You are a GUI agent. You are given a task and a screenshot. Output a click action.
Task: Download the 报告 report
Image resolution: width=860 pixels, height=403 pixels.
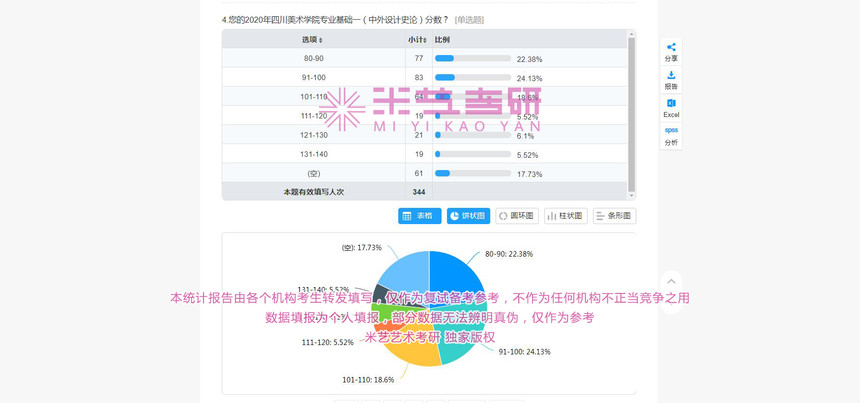[671, 80]
